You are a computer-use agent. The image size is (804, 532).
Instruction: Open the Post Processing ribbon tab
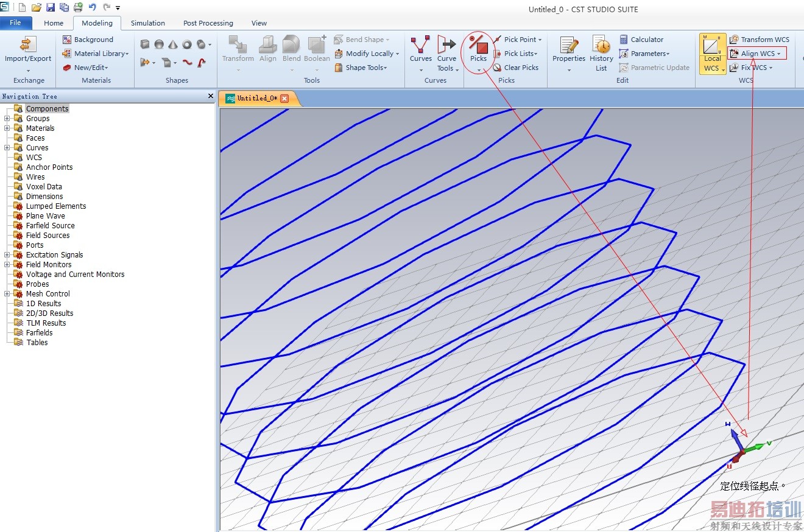[208, 23]
